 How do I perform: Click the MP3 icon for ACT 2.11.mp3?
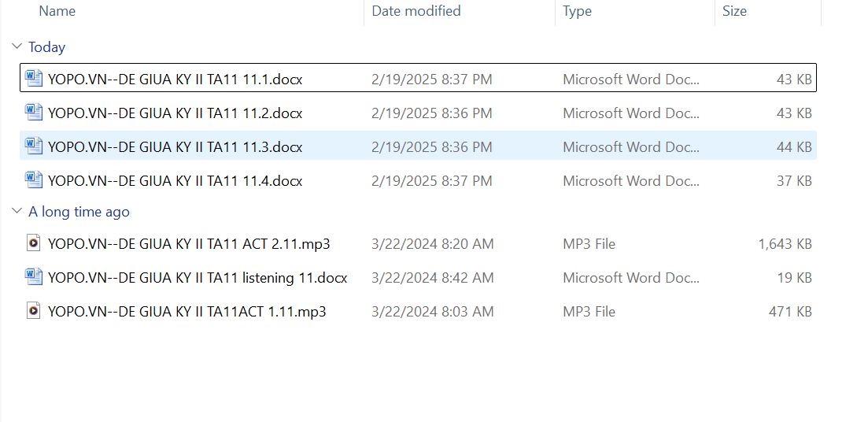point(33,243)
